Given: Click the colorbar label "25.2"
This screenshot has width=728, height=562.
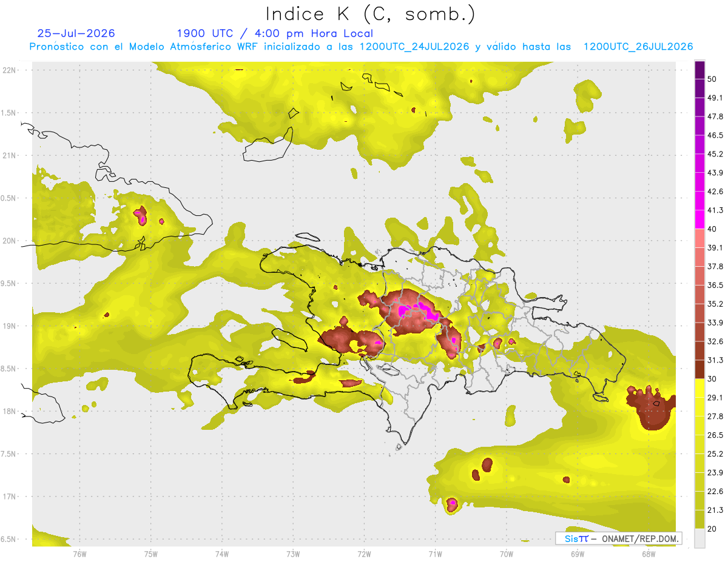Looking at the screenshot, I should 715,454.
